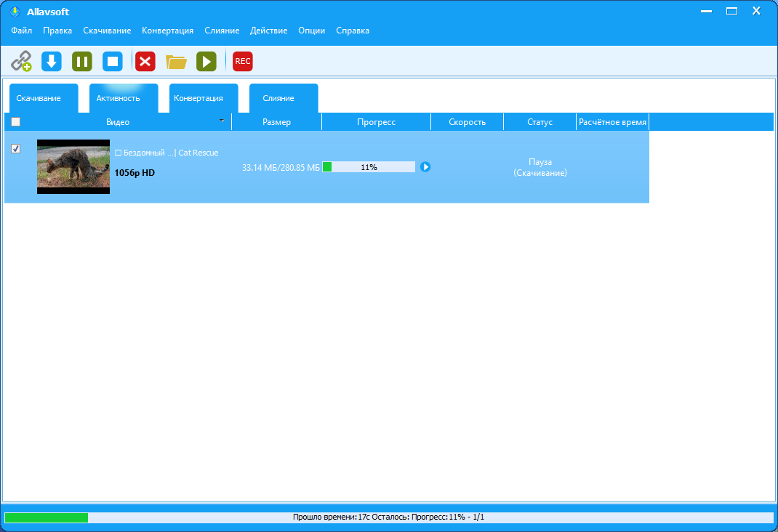Click the Статус column header

coord(540,122)
